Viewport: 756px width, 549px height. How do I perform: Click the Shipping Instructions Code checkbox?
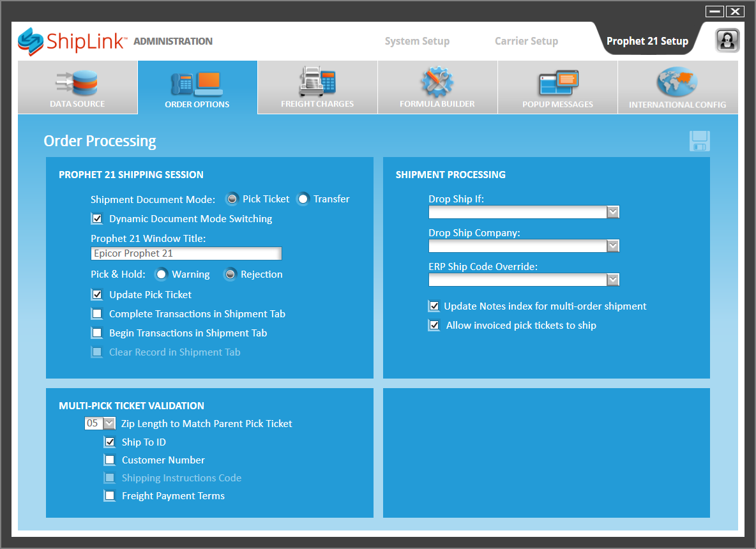(110, 478)
